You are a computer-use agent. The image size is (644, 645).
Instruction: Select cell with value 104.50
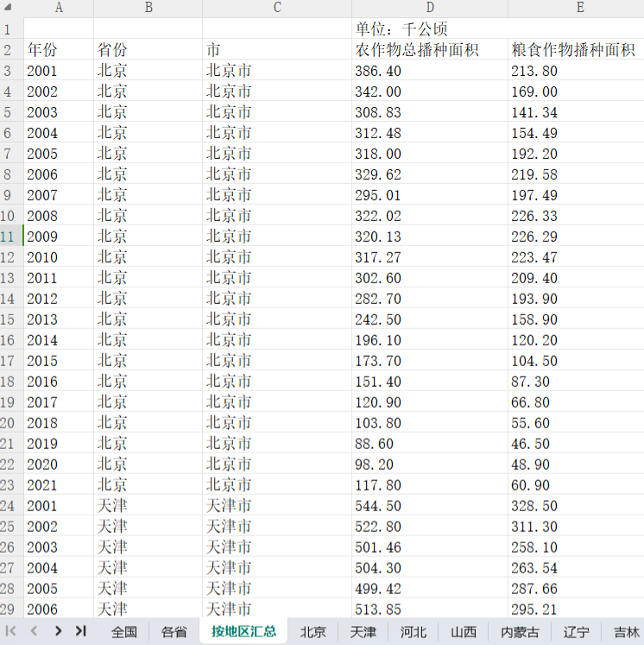tap(576, 361)
